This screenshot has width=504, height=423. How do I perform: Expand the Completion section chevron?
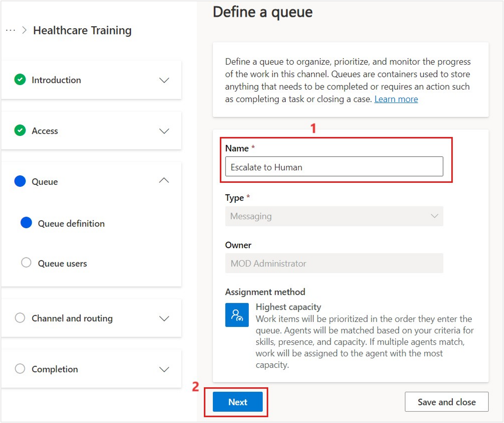tap(164, 369)
